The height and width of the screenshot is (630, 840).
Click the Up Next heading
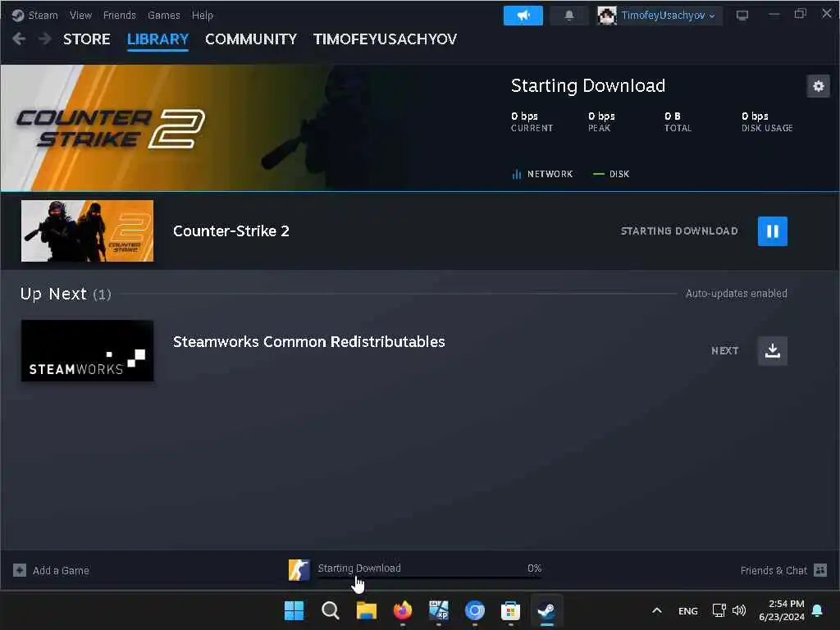coord(53,294)
